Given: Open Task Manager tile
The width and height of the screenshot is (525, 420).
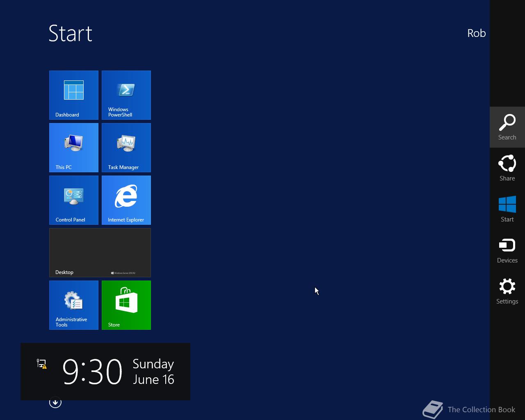Looking at the screenshot, I should pos(126,148).
